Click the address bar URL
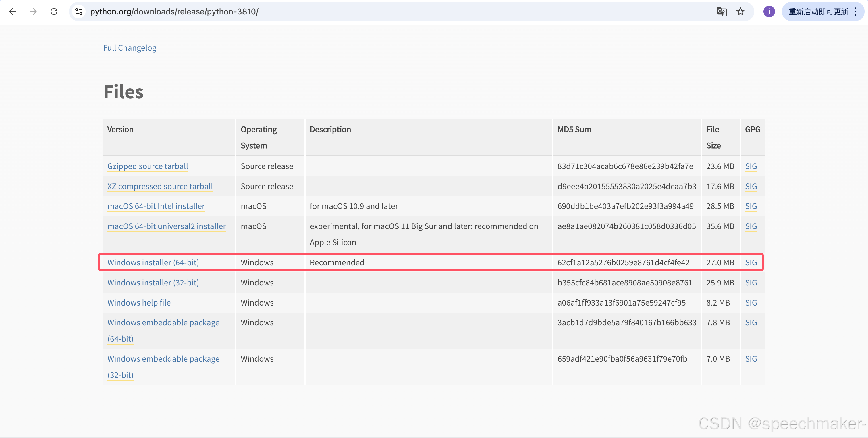The width and height of the screenshot is (868, 438). point(174,11)
